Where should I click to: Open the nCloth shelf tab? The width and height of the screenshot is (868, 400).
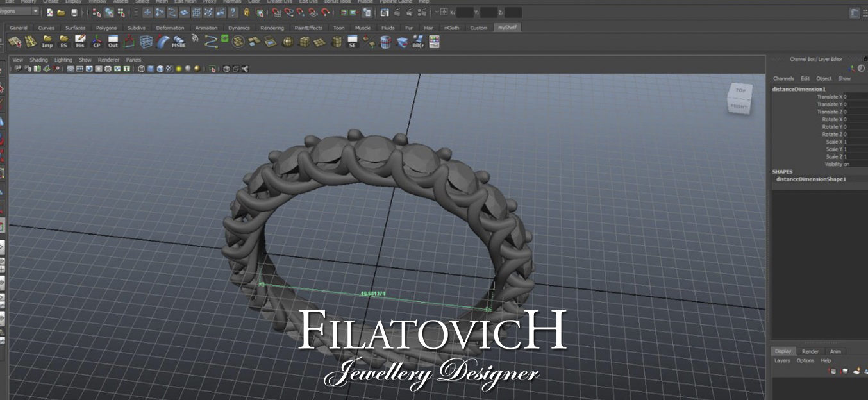[x=452, y=28]
